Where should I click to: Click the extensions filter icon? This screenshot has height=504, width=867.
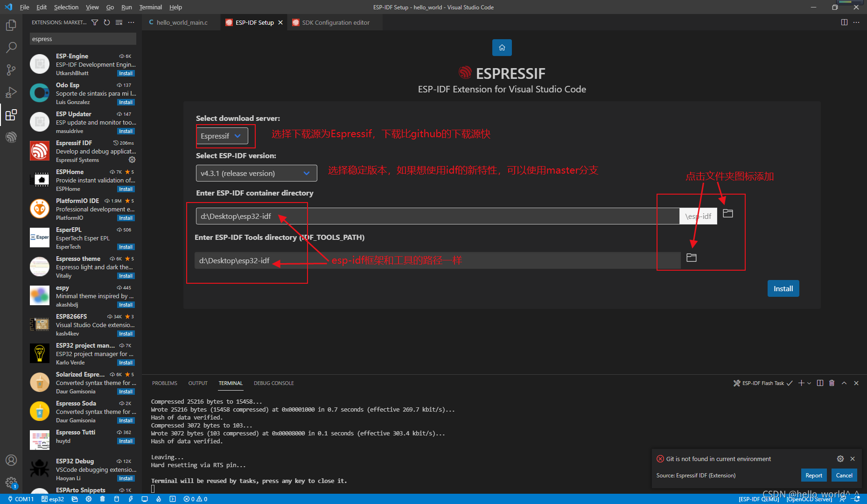(x=95, y=22)
